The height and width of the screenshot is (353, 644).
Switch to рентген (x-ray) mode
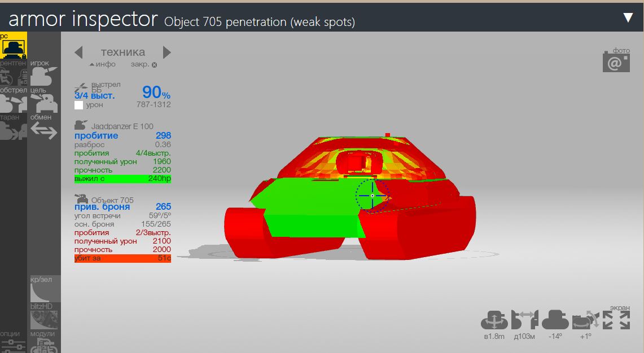14,73
